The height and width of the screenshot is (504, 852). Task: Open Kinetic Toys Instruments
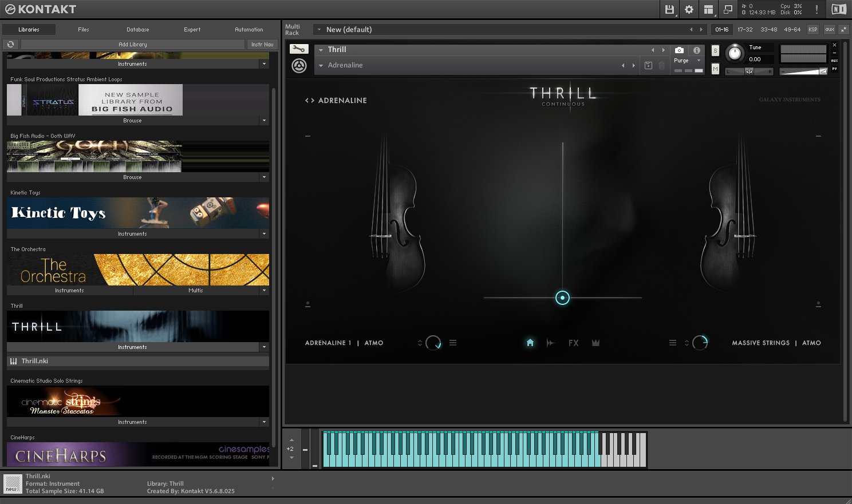pyautogui.click(x=132, y=234)
